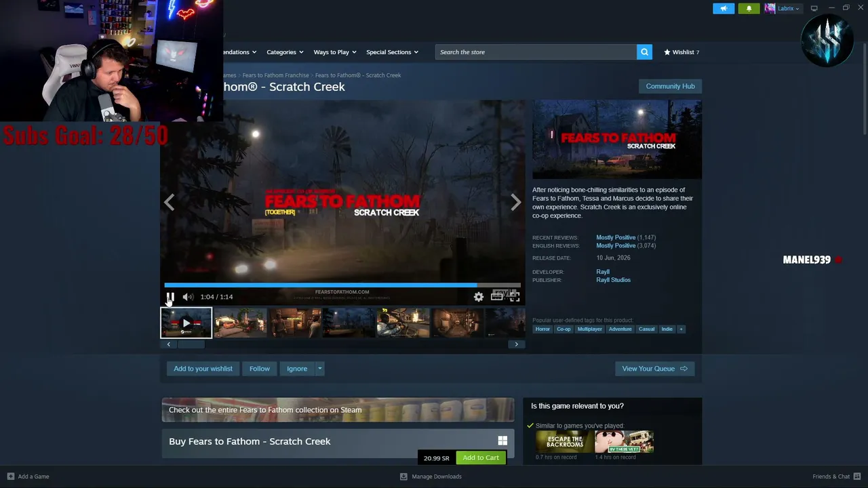Select the Horror tag
This screenshot has width=868, height=488.
pos(542,329)
